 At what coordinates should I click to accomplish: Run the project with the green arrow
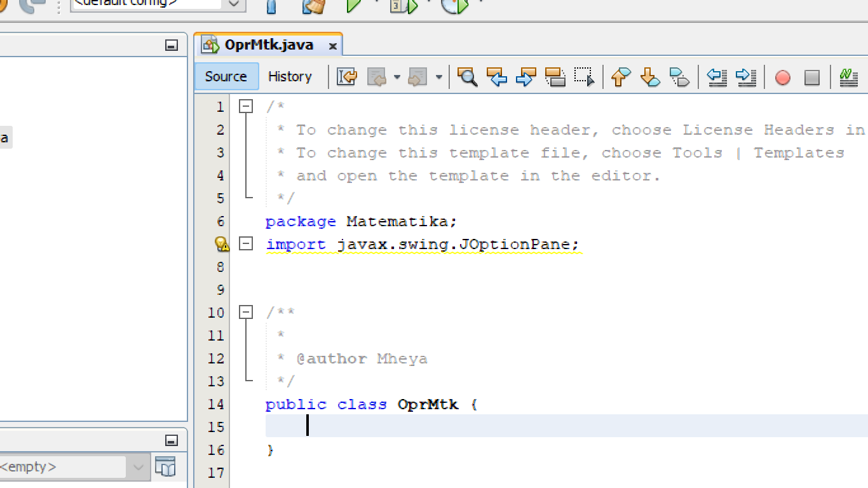click(x=354, y=6)
